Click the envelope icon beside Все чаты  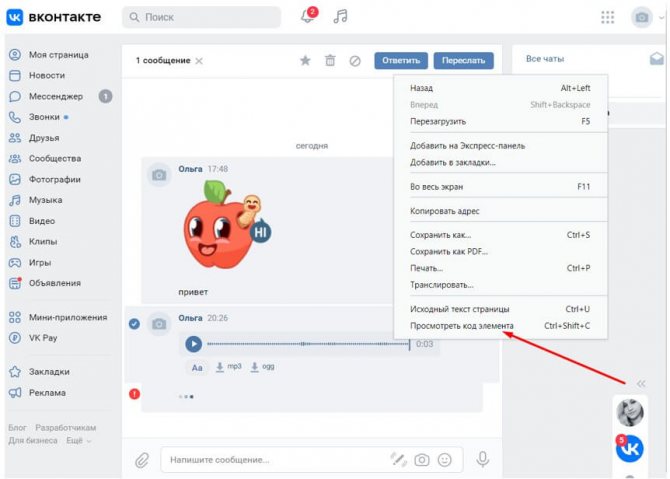656,59
